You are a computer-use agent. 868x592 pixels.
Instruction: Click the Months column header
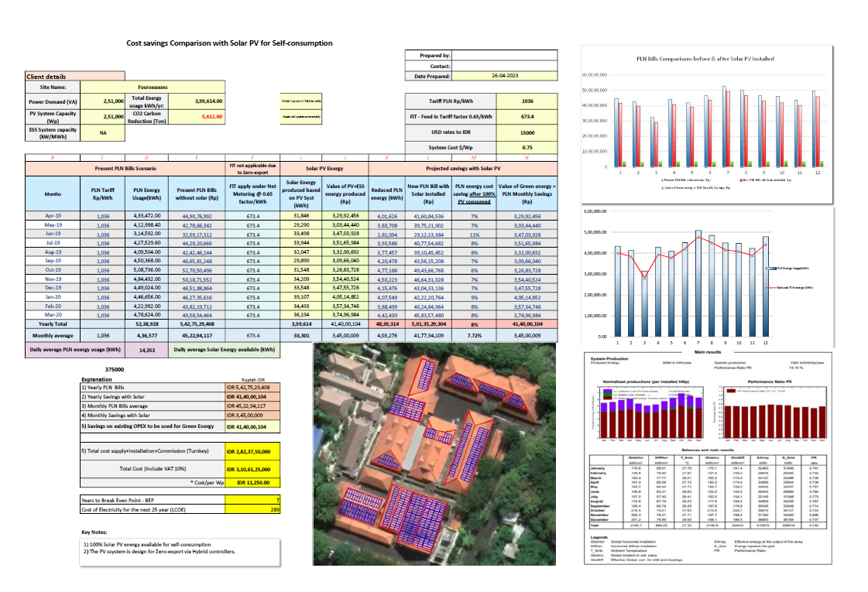(53, 195)
